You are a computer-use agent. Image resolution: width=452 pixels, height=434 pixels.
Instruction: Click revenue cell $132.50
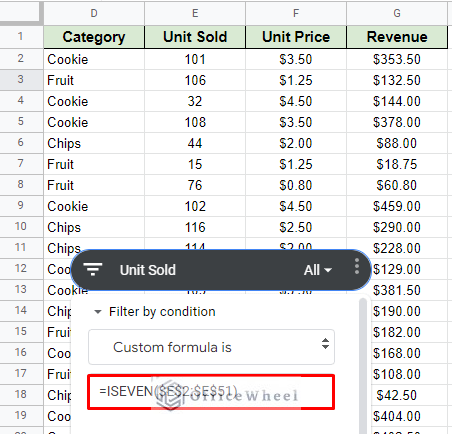click(x=397, y=80)
